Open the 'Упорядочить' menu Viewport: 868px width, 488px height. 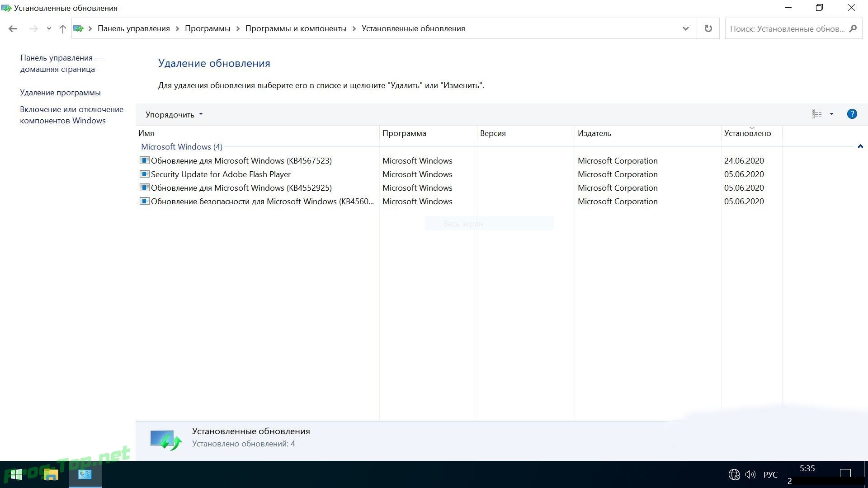[x=174, y=114]
